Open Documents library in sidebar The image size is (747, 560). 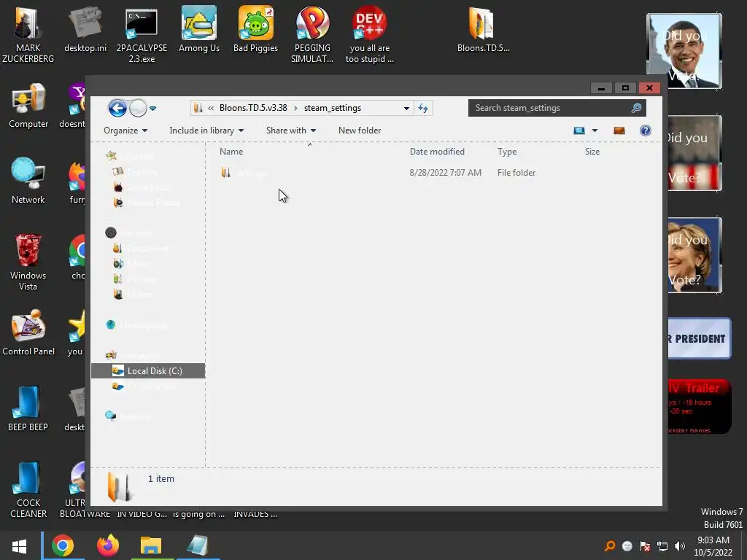click(x=142, y=248)
